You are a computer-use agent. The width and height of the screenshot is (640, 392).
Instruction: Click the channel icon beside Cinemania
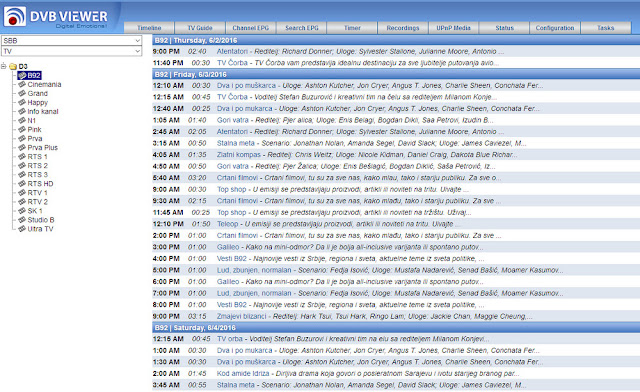pos(22,84)
